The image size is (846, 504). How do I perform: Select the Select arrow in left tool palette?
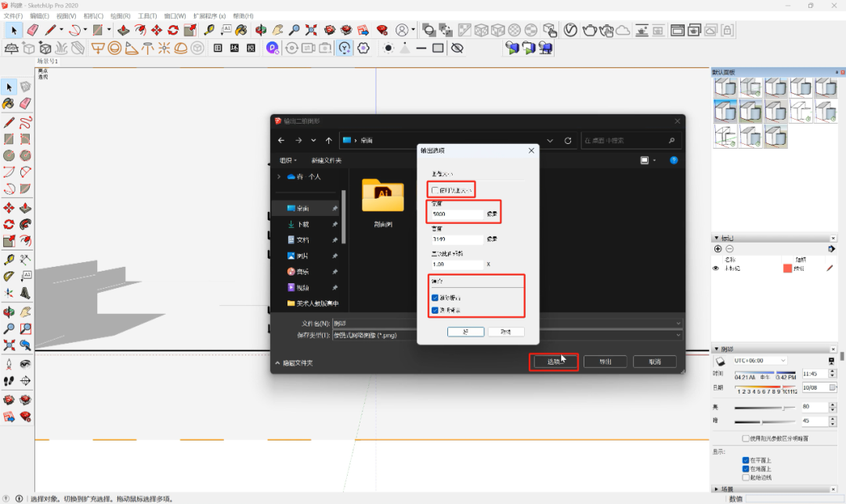tap(9, 87)
